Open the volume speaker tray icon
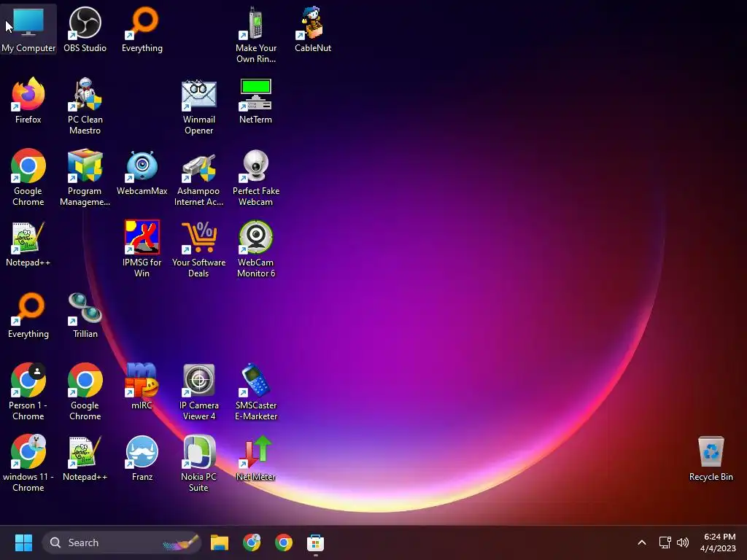The height and width of the screenshot is (560, 747). pos(683,542)
